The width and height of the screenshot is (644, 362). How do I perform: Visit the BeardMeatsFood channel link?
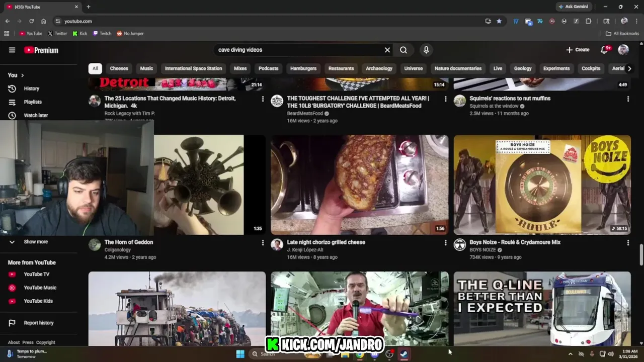305,114
